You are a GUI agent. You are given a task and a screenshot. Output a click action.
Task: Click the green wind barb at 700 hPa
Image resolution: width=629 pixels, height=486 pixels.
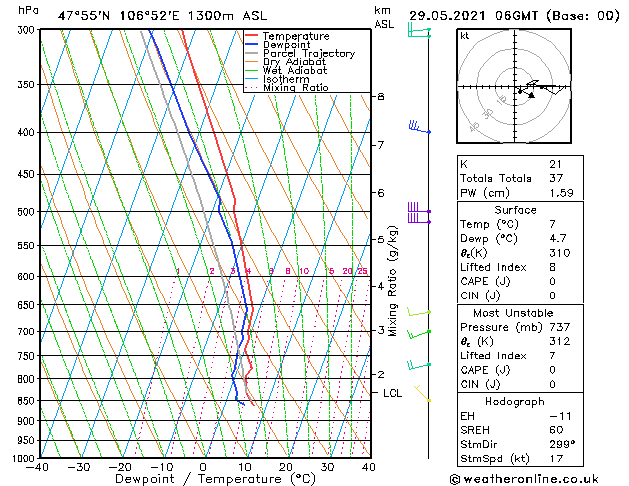[x=419, y=334]
